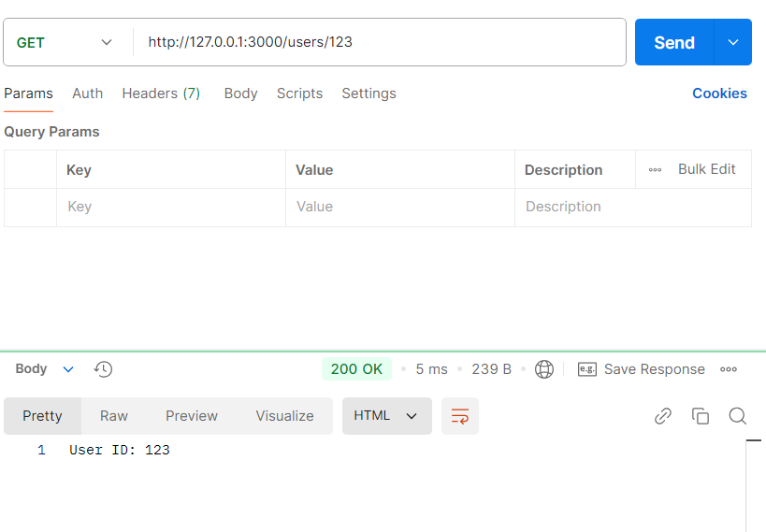Copy response link icon
Screen dimensions: 766x532
663,416
